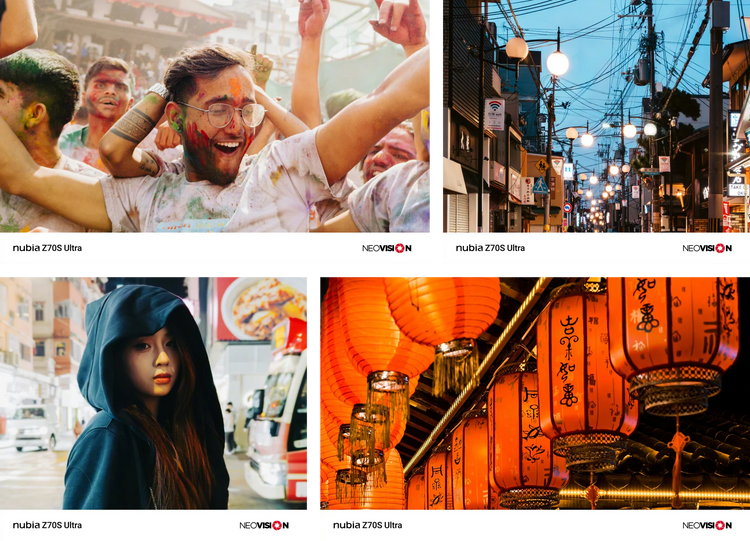The image size is (750, 541).
Task: Click the pedestrian crossing sign in street photo
Action: tap(540, 186)
